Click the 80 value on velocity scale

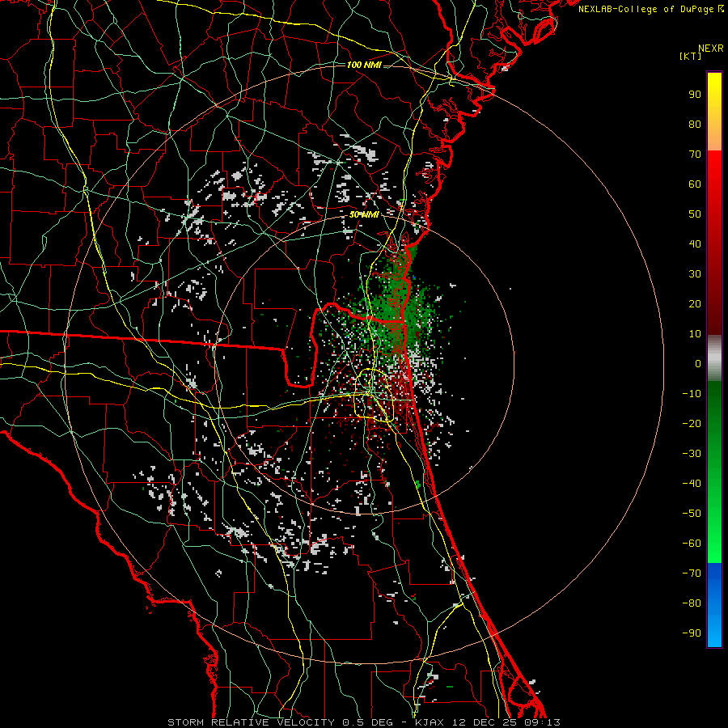695,125
